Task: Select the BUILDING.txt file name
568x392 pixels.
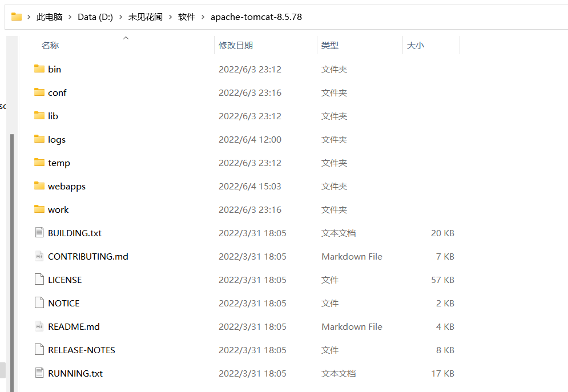Action: click(75, 233)
